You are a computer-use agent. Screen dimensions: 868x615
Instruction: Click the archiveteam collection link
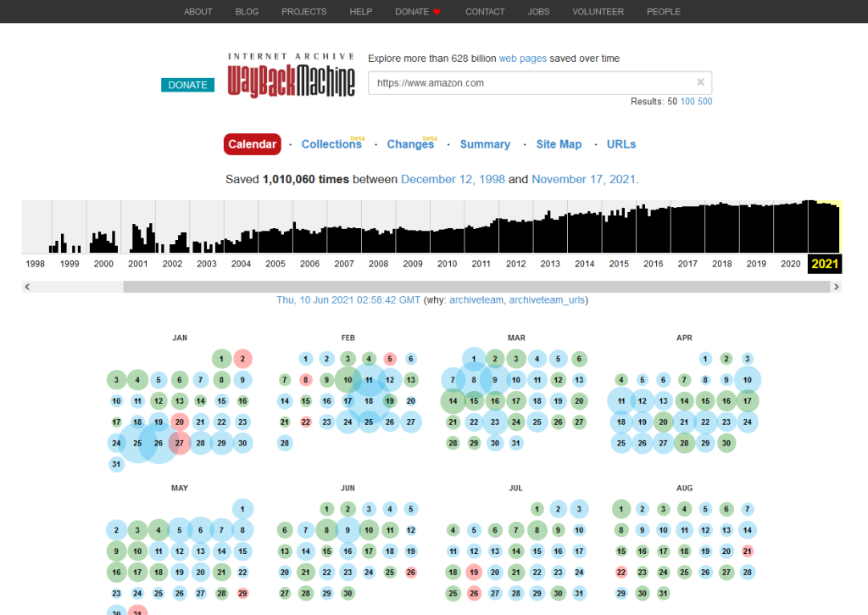click(476, 299)
